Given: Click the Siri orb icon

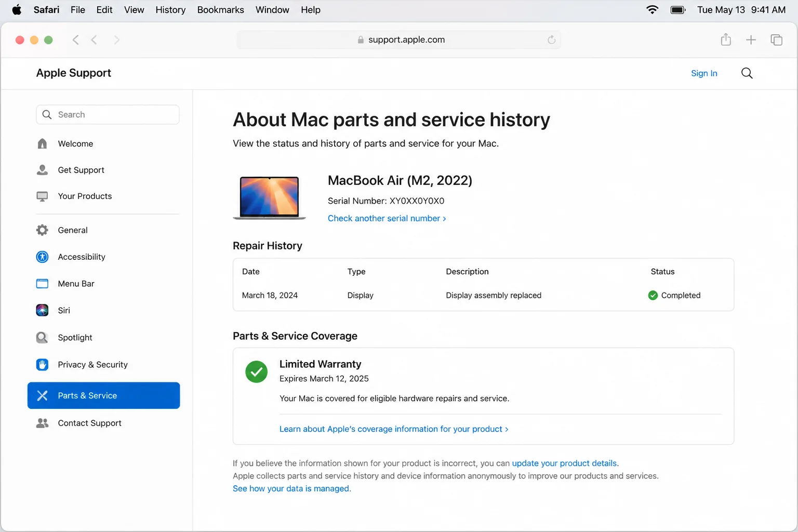Looking at the screenshot, I should click(42, 310).
